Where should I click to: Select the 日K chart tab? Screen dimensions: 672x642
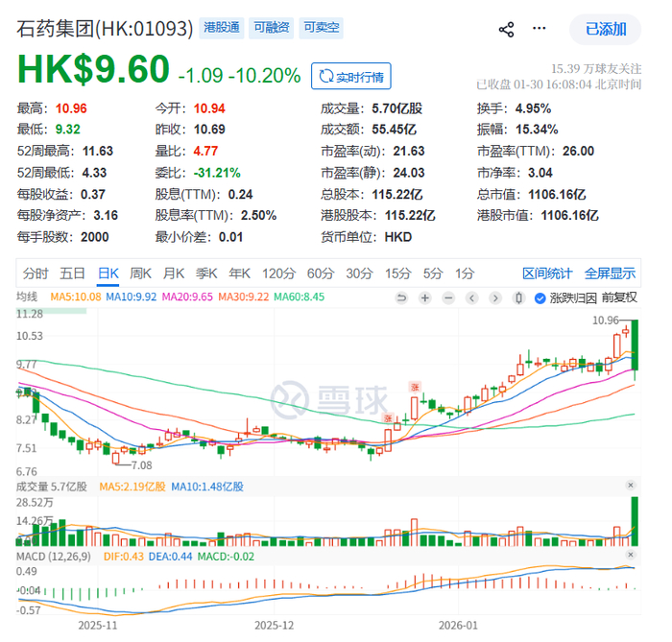click(x=108, y=273)
